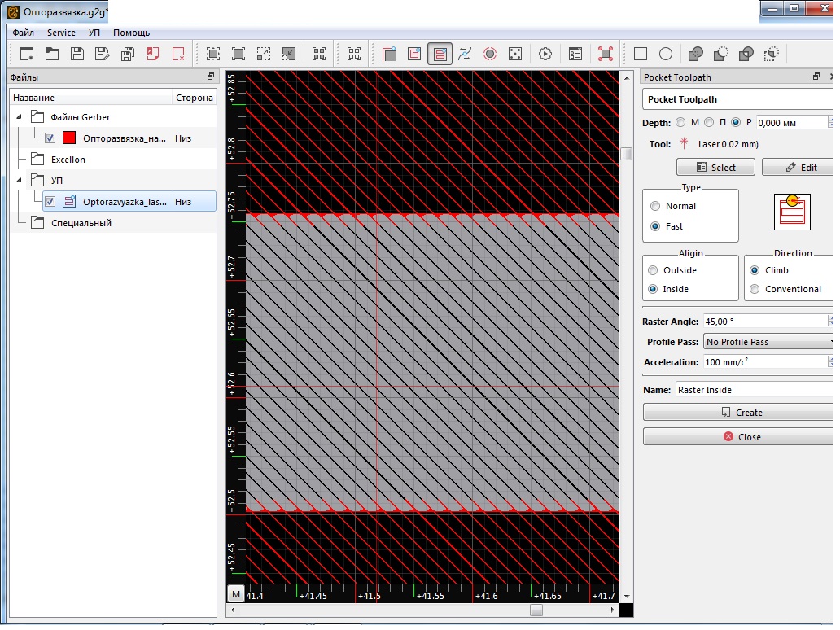Viewport: 840px width, 630px height.
Task: Select the circle shape tool
Action: point(666,54)
